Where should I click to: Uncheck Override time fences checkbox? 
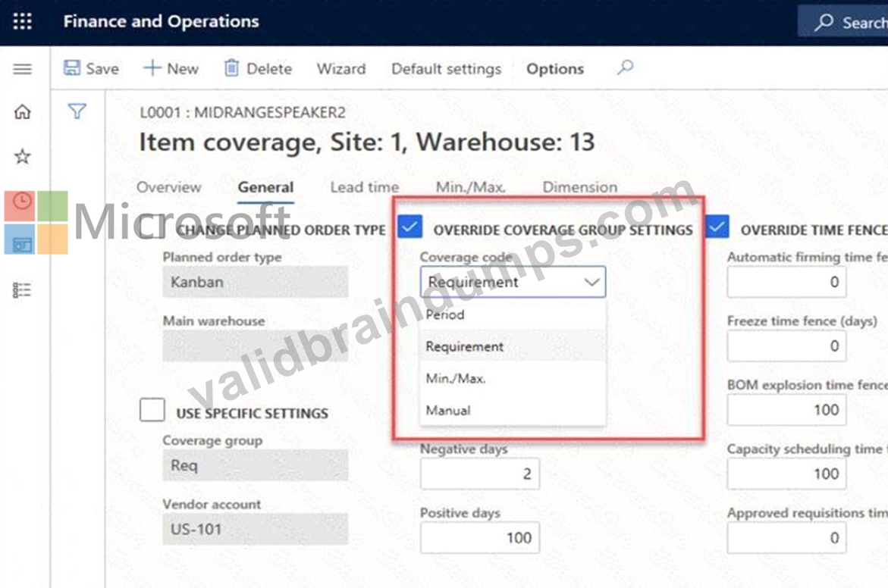(x=717, y=227)
